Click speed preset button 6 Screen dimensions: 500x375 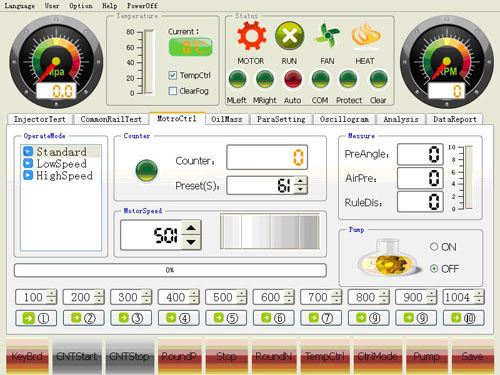pyautogui.click(x=274, y=318)
